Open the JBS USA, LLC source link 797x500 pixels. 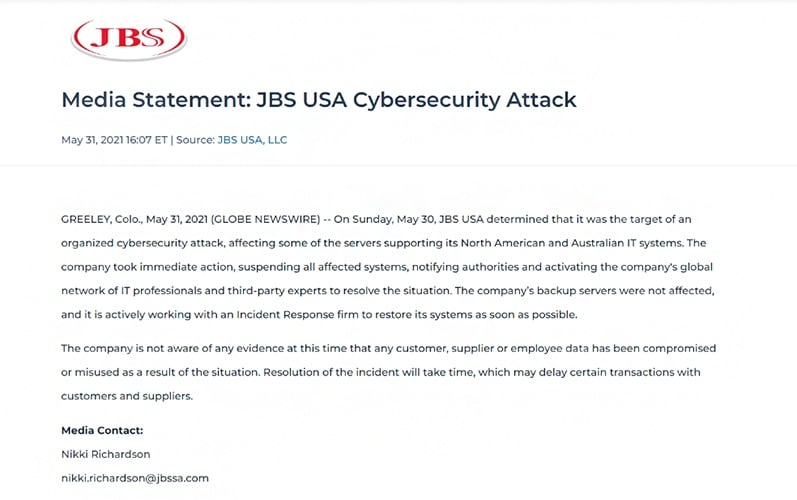[x=252, y=140]
